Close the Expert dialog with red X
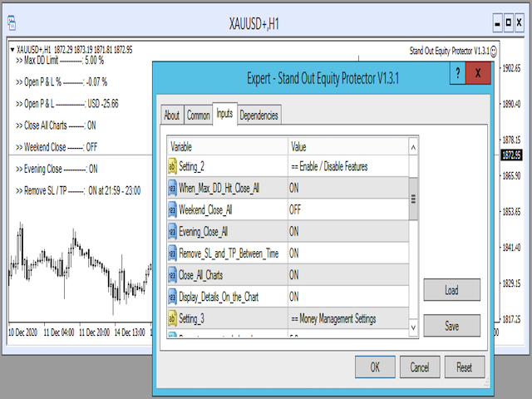The height and width of the screenshot is (399, 532). coord(478,72)
